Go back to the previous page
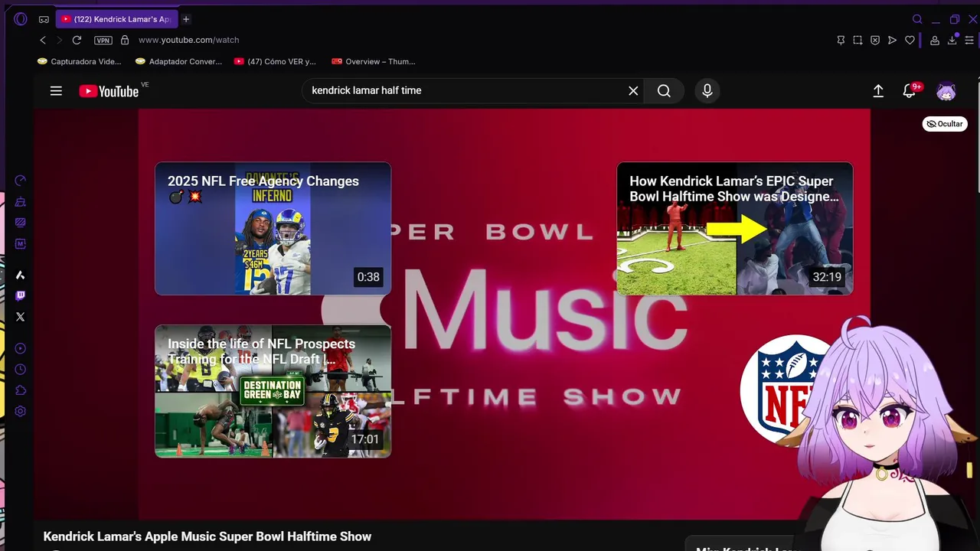The height and width of the screenshot is (551, 980). (x=43, y=40)
